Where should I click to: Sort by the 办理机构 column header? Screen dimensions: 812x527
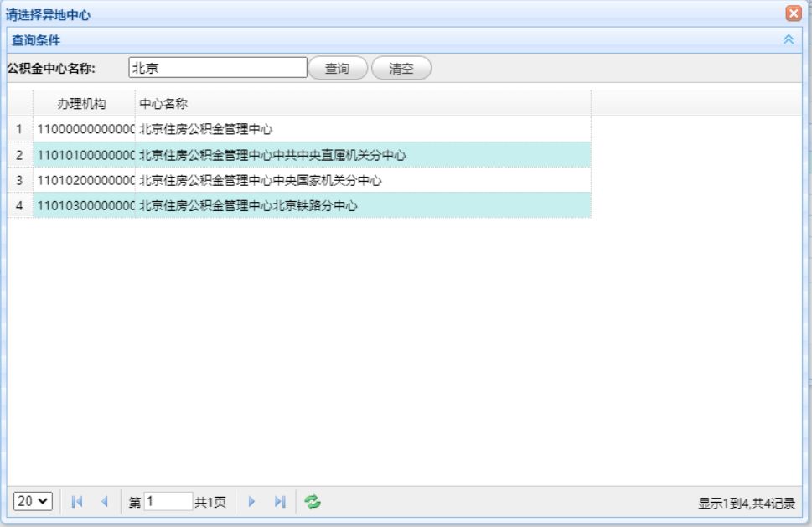[x=84, y=104]
